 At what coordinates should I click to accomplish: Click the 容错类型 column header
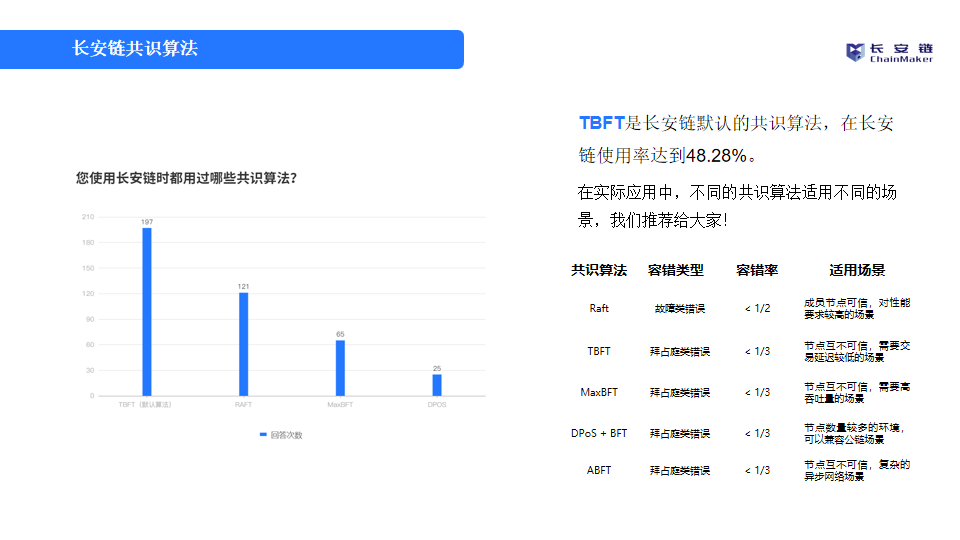point(676,270)
